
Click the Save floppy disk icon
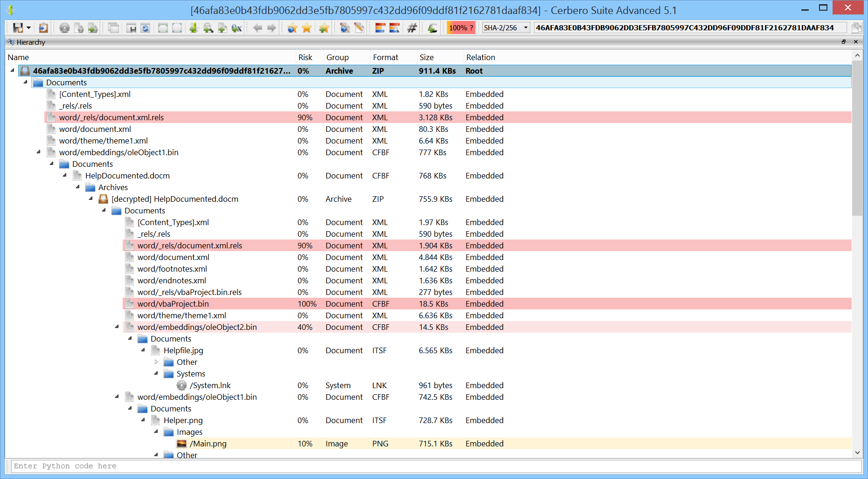click(18, 28)
